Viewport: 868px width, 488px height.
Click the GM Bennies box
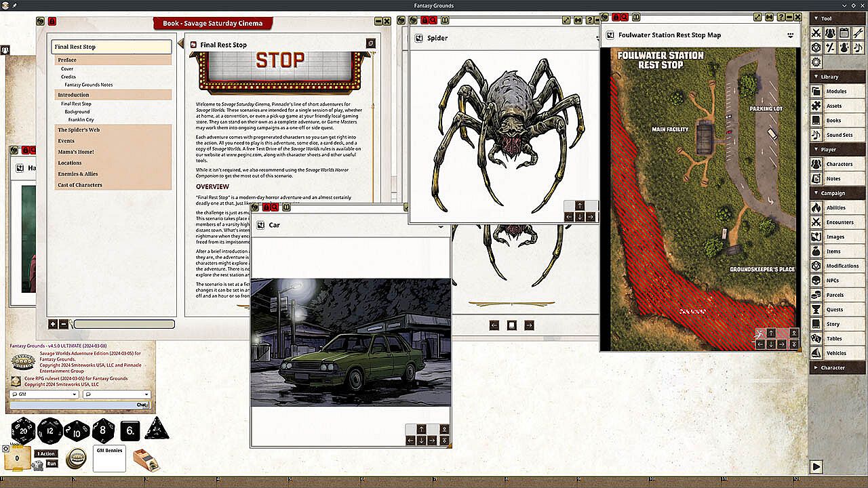[x=109, y=459]
